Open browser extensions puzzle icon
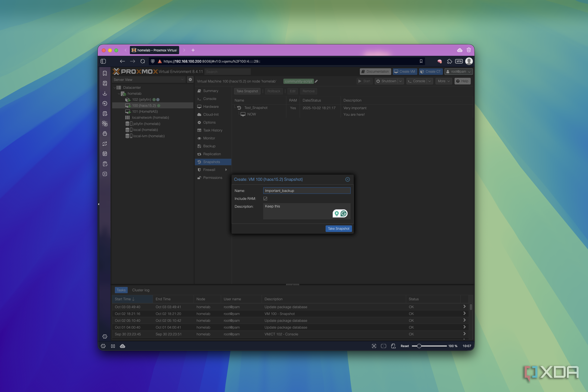Viewport: 588px width, 392px height. (x=449, y=61)
